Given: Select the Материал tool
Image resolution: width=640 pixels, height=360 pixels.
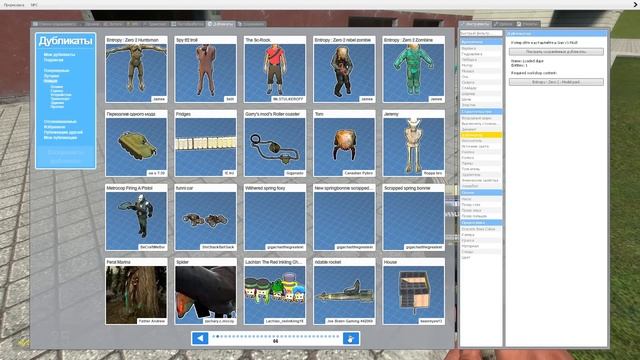Looking at the screenshot, I should [481, 246].
